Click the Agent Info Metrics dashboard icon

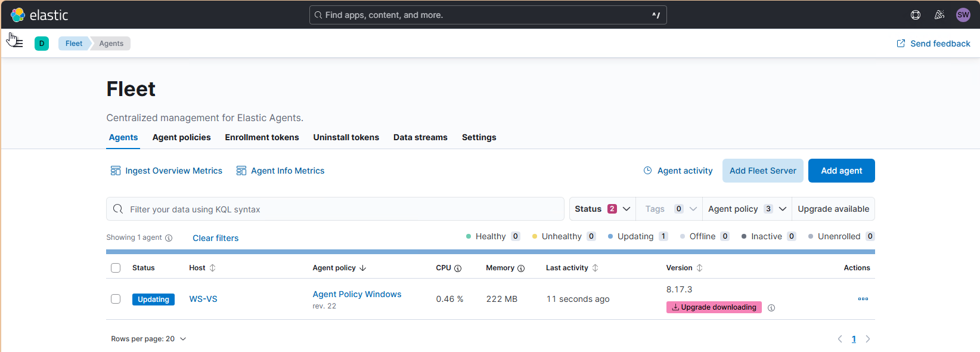pos(241,171)
